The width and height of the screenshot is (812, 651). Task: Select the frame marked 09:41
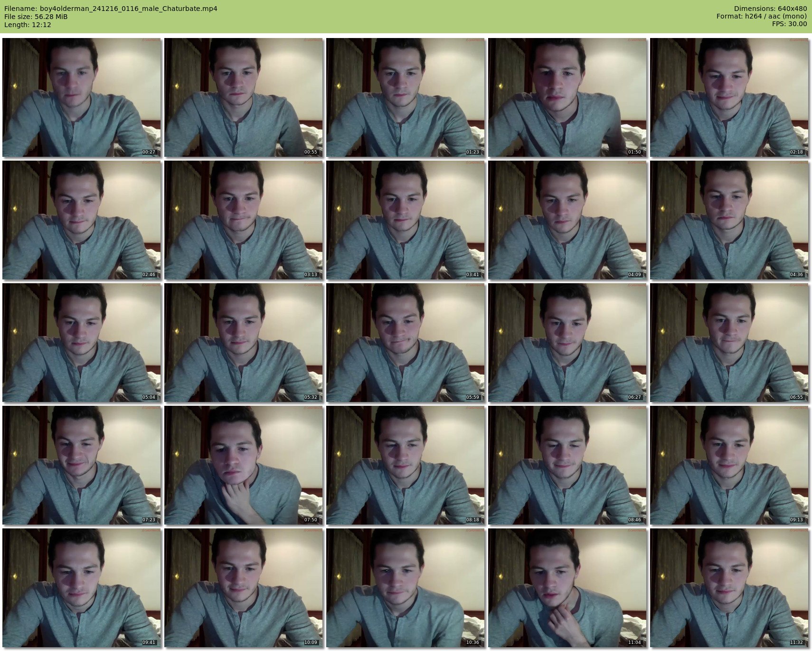[82, 588]
